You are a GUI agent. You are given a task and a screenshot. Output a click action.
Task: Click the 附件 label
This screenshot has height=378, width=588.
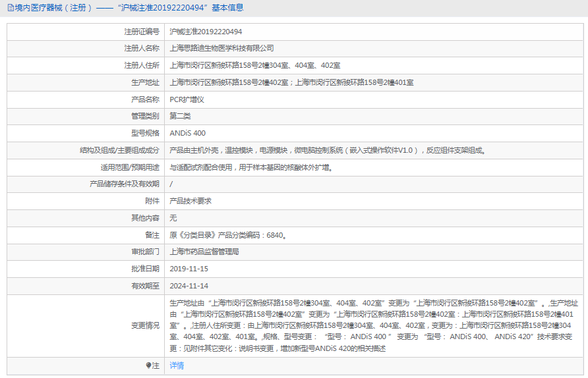(152, 201)
